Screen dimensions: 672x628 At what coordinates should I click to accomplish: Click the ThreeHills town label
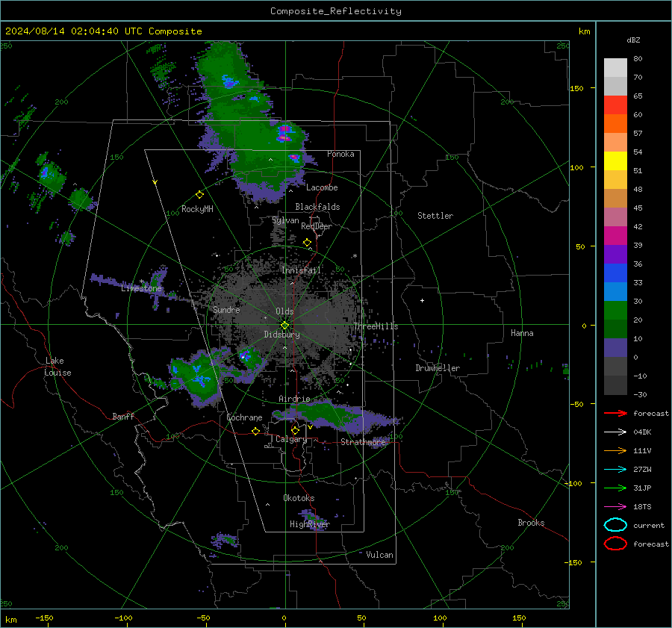(376, 326)
